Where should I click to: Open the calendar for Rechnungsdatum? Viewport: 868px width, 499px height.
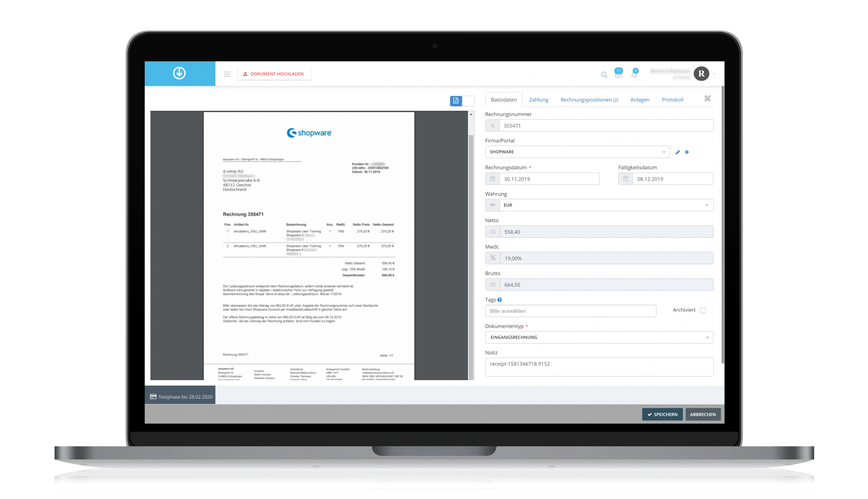click(492, 179)
